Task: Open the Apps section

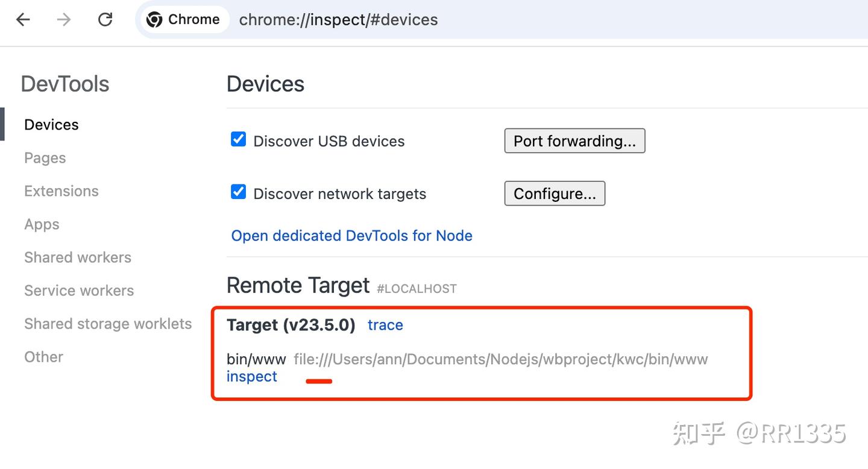Action: point(42,224)
